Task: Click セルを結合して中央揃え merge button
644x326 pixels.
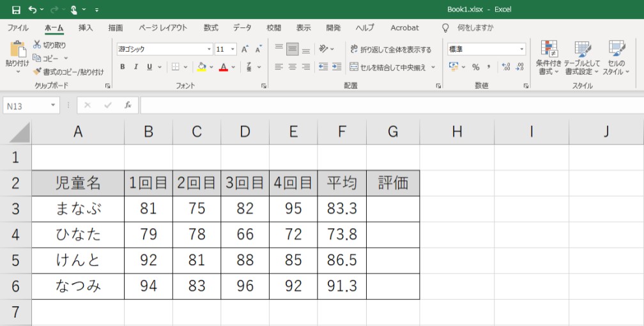Action: [x=388, y=67]
